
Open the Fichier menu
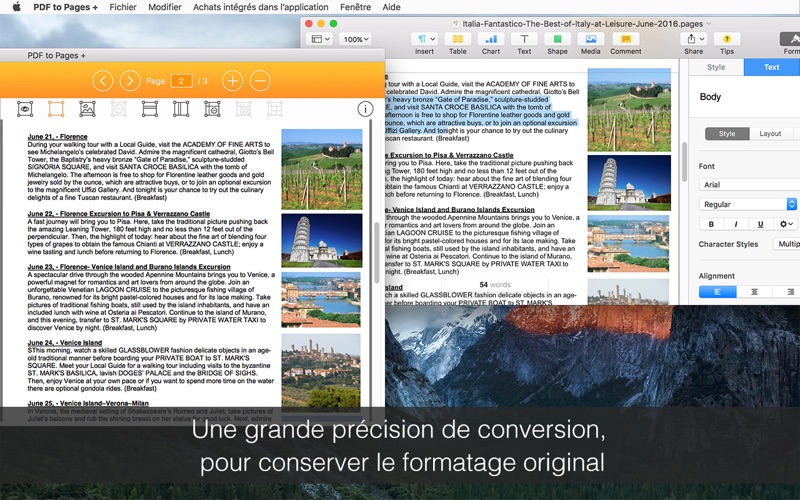pos(123,7)
